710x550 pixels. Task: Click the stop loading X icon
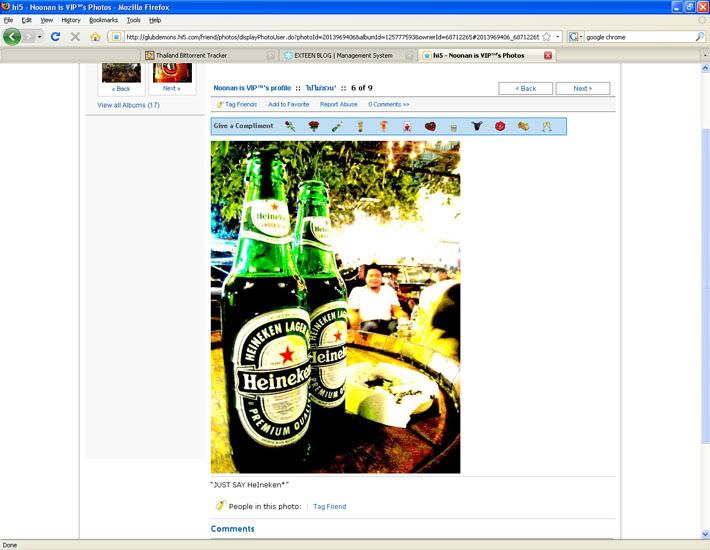(x=75, y=37)
